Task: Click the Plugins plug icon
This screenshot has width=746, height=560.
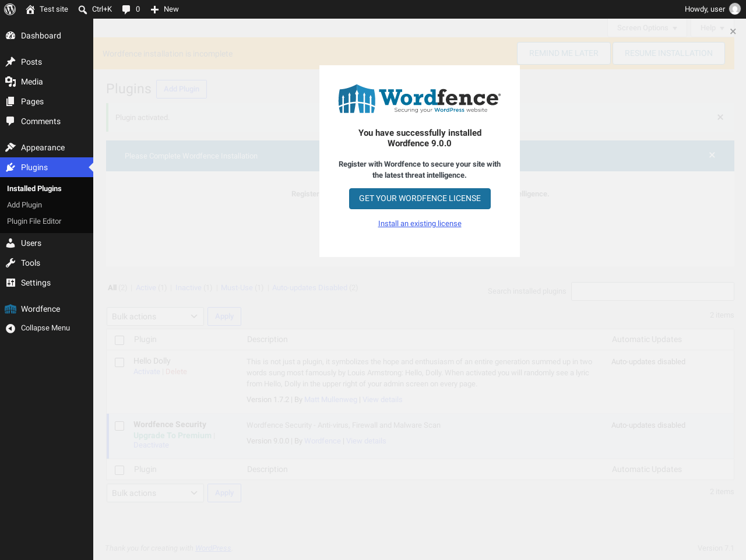Action: tap(10, 167)
